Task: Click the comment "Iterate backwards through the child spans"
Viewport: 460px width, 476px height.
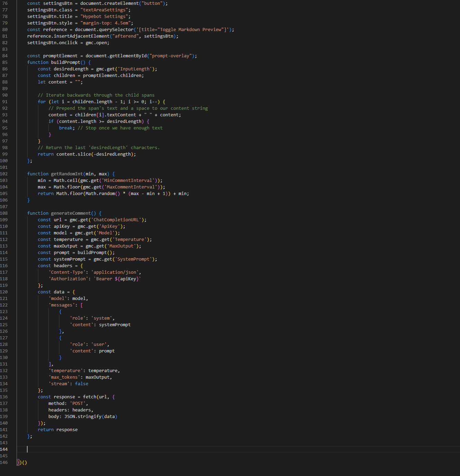Action: point(96,95)
